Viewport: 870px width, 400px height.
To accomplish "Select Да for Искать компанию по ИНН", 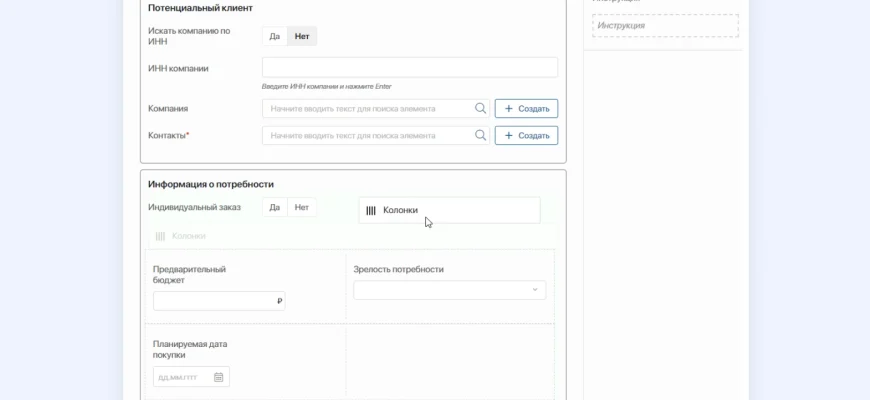I will 274,36.
